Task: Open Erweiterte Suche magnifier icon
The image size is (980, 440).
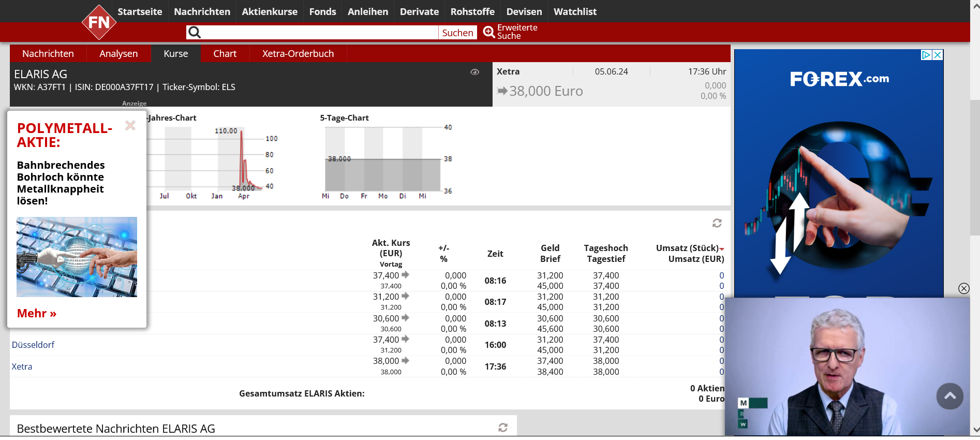Action: pos(489,32)
